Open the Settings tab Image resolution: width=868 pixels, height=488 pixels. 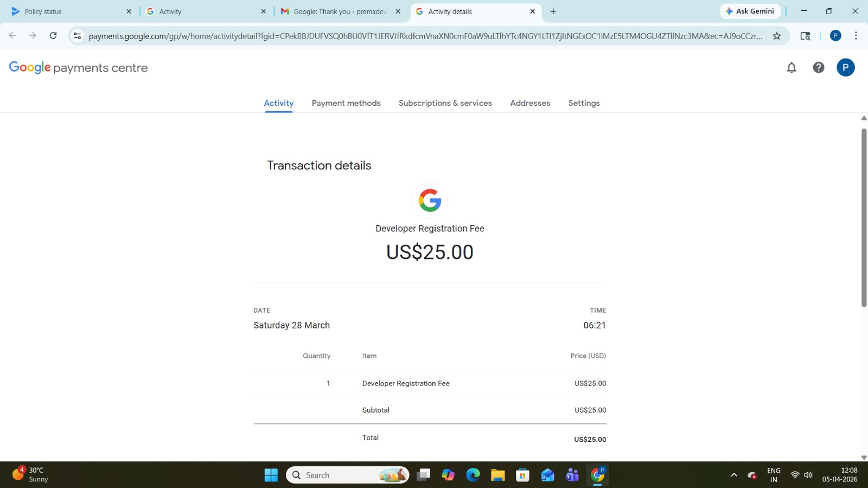[x=584, y=103]
